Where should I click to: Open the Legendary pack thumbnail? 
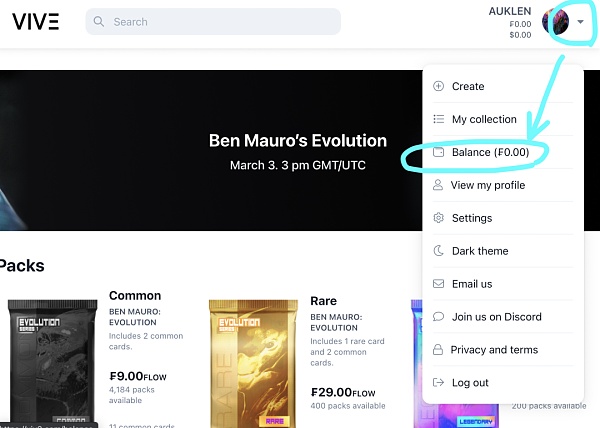pos(456,415)
